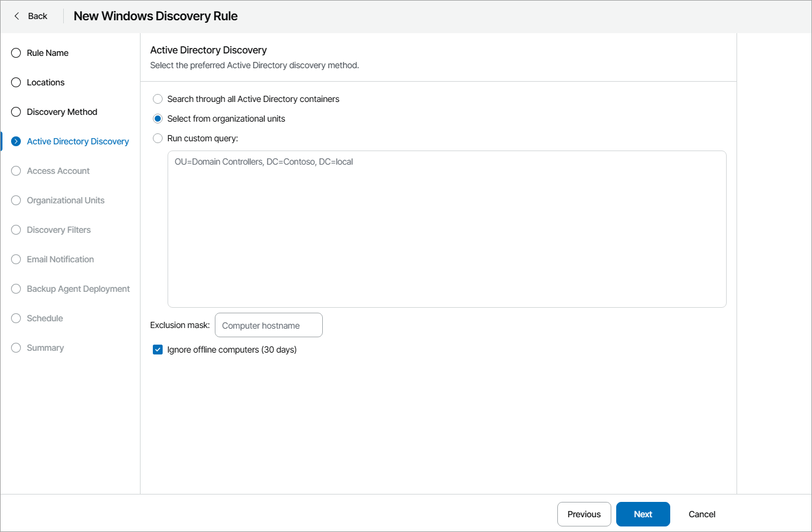This screenshot has height=532, width=812.
Task: Open the Organizational Units step
Action: pos(66,200)
